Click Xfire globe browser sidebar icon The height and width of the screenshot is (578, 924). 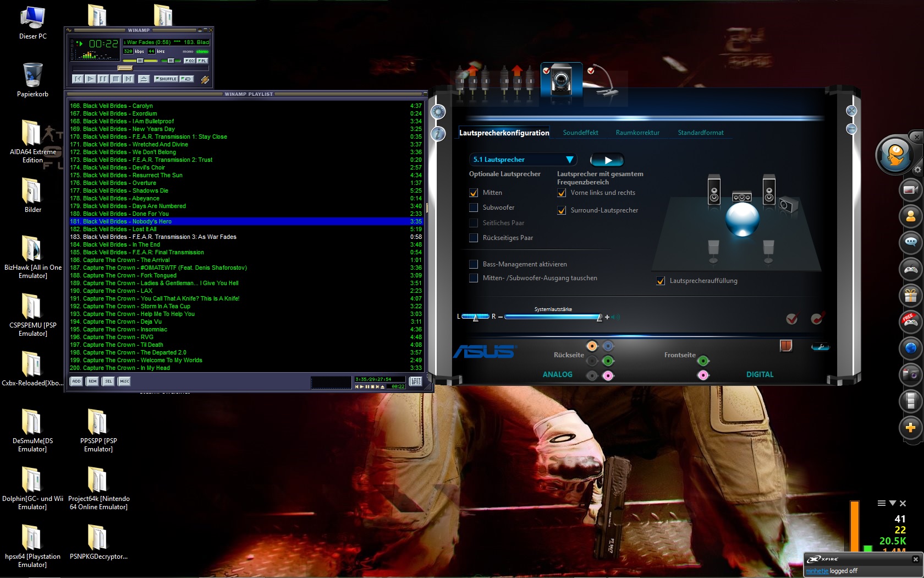pyautogui.click(x=911, y=348)
